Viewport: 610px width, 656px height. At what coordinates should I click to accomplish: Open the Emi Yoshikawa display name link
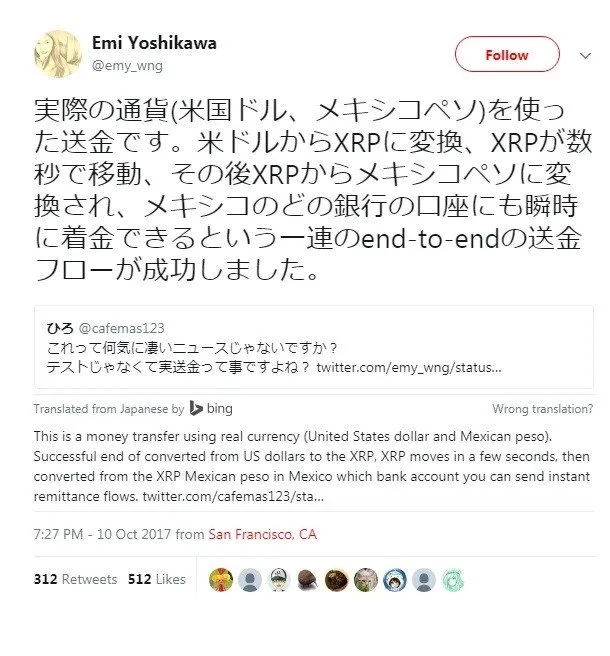[x=154, y=43]
